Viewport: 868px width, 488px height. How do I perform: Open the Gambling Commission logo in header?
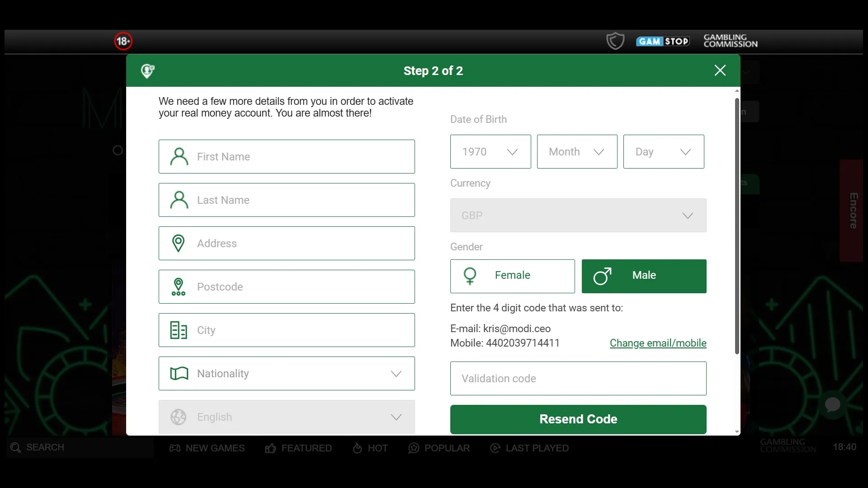pos(731,41)
